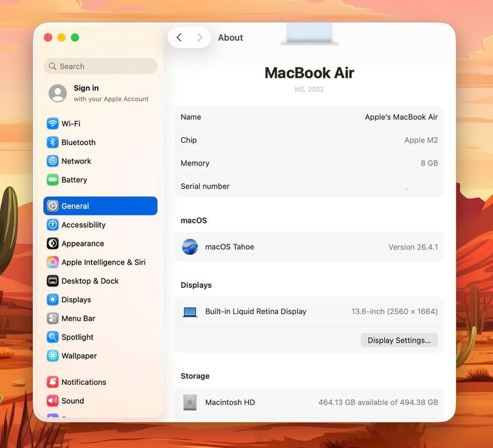Click the Notifications bell icon
The image size is (493, 448).
(53, 382)
